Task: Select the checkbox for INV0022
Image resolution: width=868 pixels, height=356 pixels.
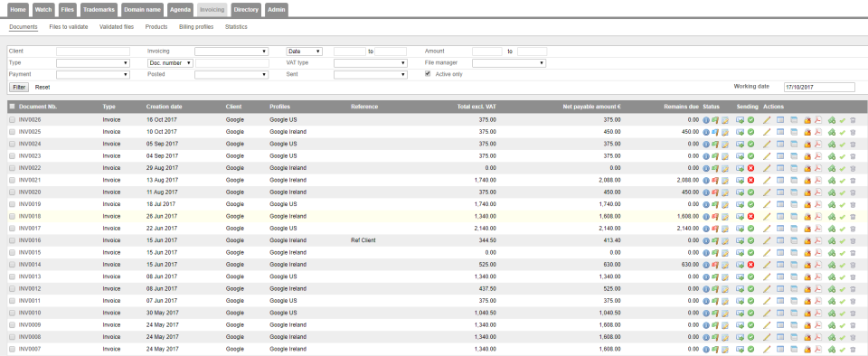Action: click(x=12, y=168)
